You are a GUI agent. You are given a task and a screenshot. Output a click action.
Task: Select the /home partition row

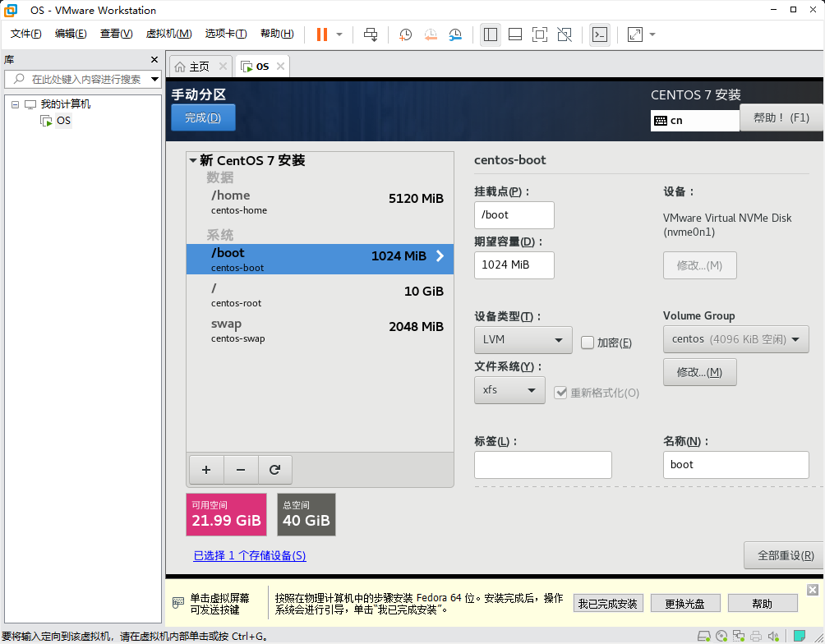click(320, 202)
